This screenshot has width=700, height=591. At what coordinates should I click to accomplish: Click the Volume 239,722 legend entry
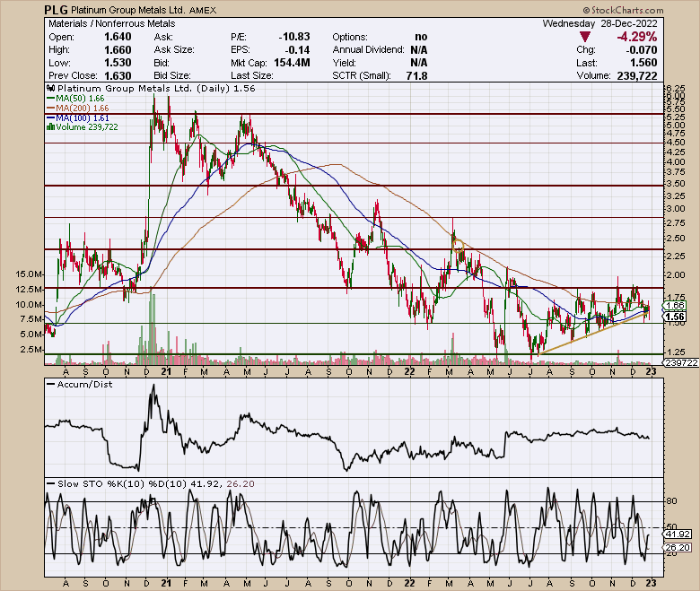pyautogui.click(x=81, y=126)
